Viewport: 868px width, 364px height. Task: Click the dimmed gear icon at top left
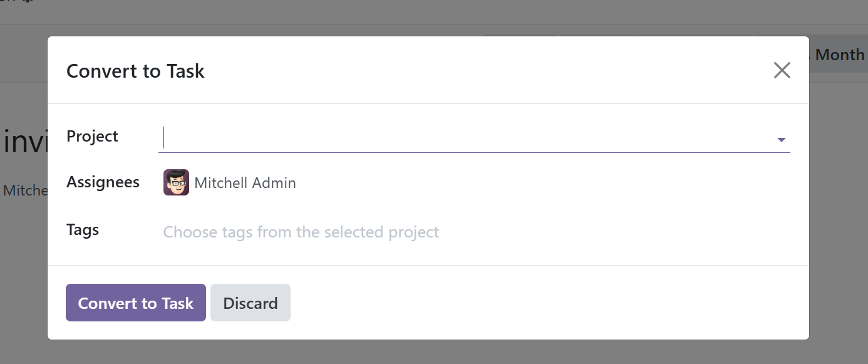26,2
